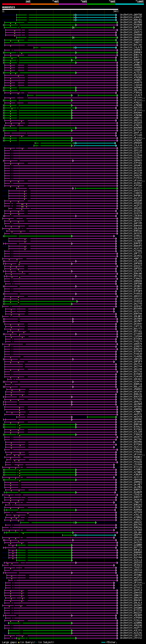Select hit label UniRef100_B9HJW6
The image size is (146, 644).
[x=131, y=273]
